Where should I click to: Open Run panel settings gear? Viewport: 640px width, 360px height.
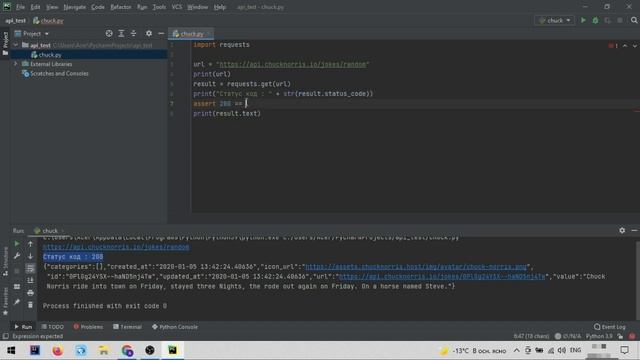(622, 231)
